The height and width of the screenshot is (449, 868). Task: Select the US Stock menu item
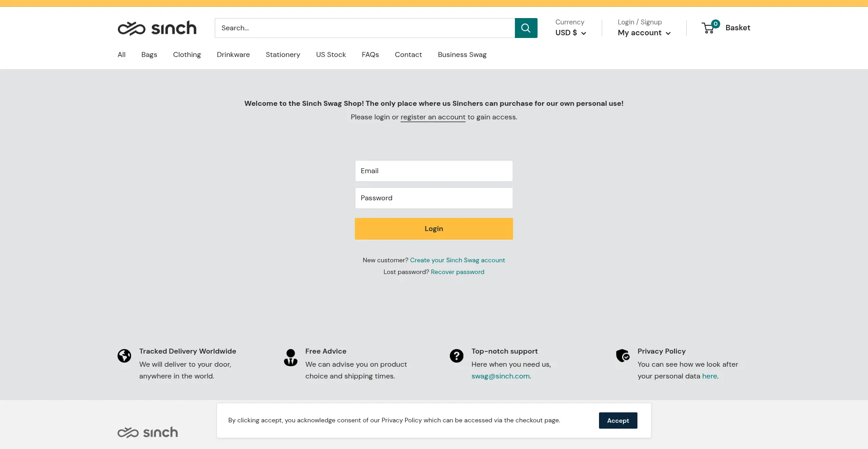pos(331,55)
